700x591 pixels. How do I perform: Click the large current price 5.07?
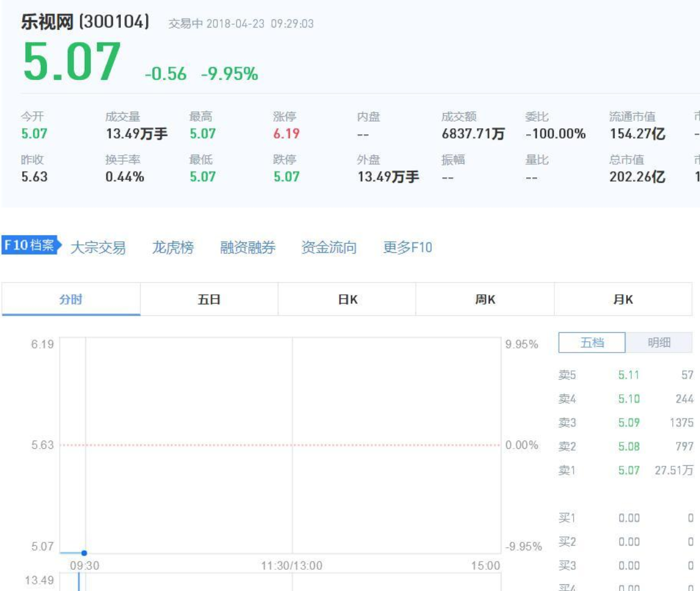[x=72, y=61]
